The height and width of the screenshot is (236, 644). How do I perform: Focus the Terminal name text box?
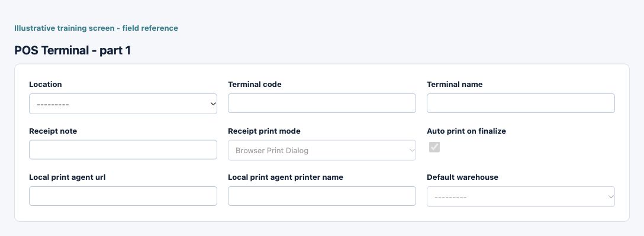[x=520, y=103]
